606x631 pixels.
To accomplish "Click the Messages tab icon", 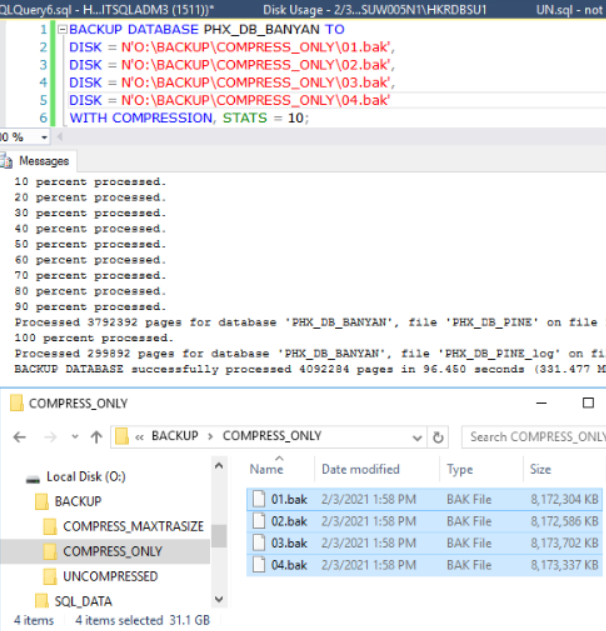I will [6, 161].
